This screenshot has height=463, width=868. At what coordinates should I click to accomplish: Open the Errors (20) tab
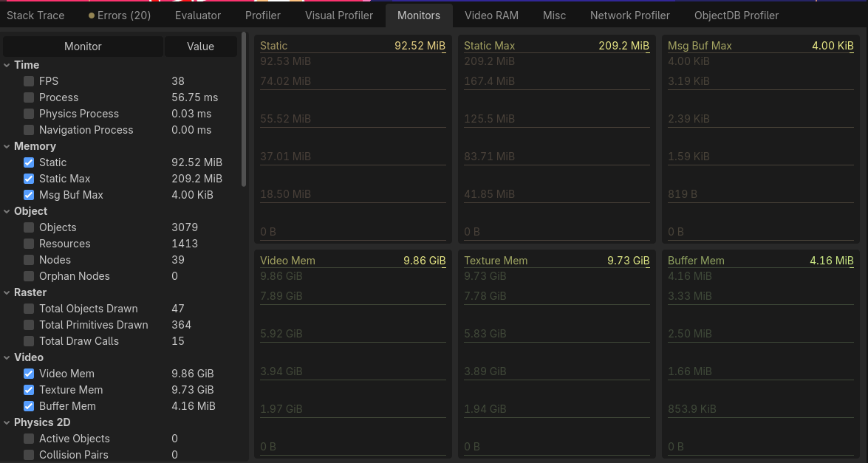click(119, 15)
